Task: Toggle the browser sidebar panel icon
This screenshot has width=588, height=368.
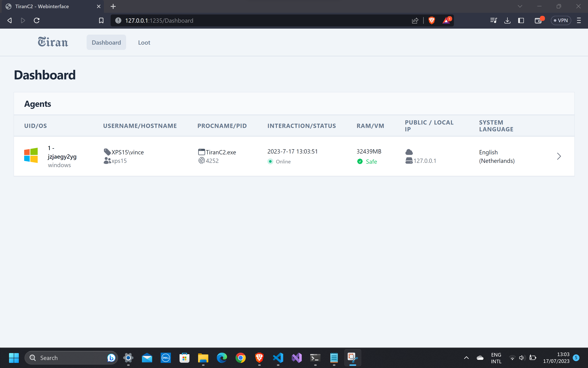Action: pos(521,20)
